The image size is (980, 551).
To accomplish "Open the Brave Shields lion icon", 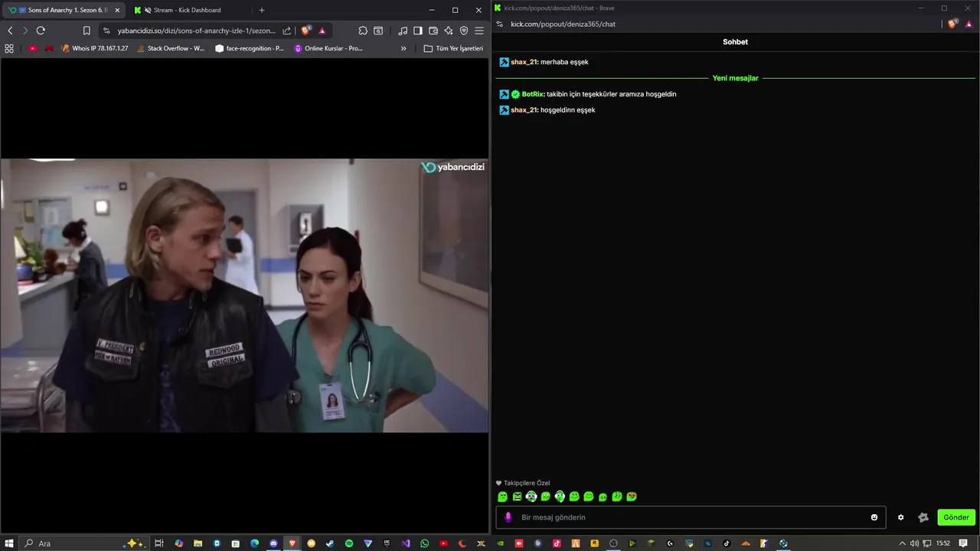I will pos(306,31).
